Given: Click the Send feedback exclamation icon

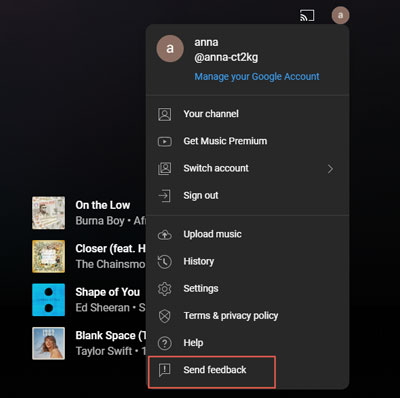Looking at the screenshot, I should point(165,370).
